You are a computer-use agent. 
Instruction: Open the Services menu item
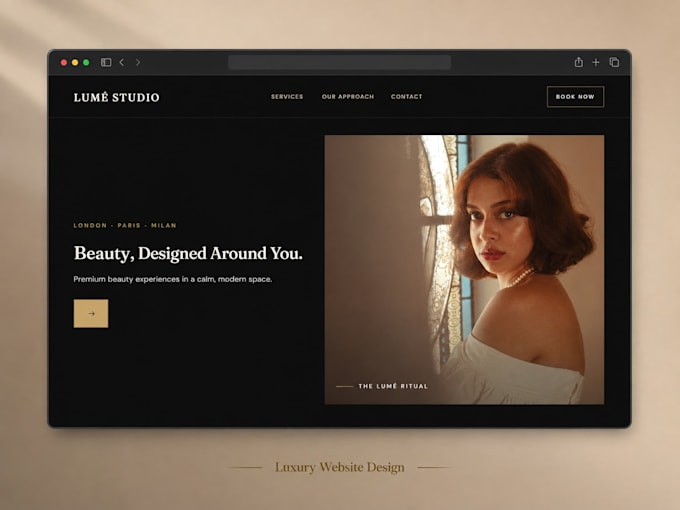point(287,97)
